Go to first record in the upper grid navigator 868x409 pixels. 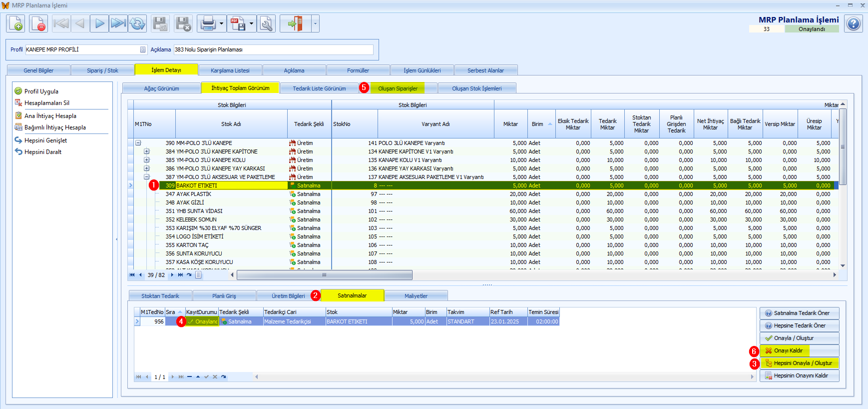132,275
